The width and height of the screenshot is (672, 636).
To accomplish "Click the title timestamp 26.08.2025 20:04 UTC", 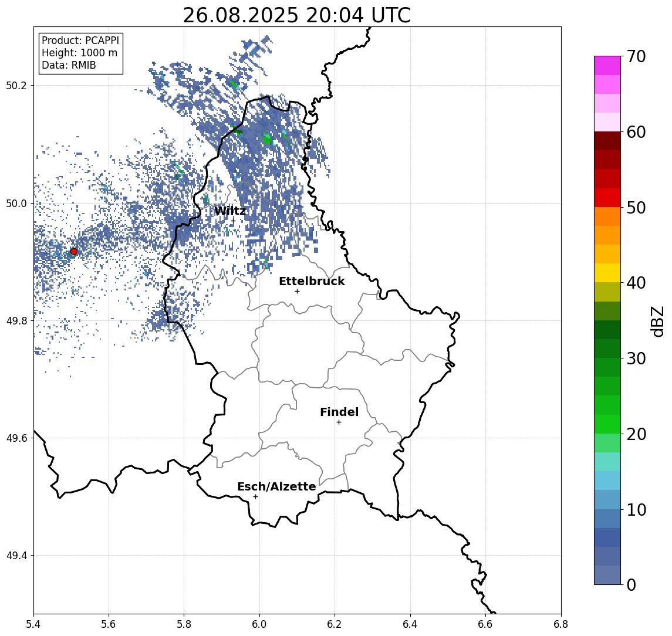I will click(296, 15).
